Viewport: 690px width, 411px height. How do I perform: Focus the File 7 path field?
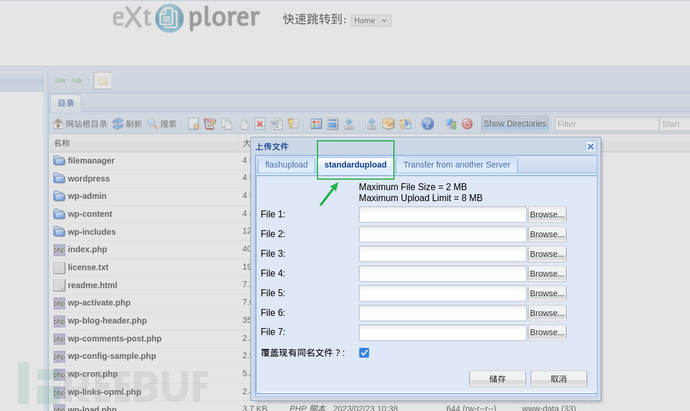(443, 333)
